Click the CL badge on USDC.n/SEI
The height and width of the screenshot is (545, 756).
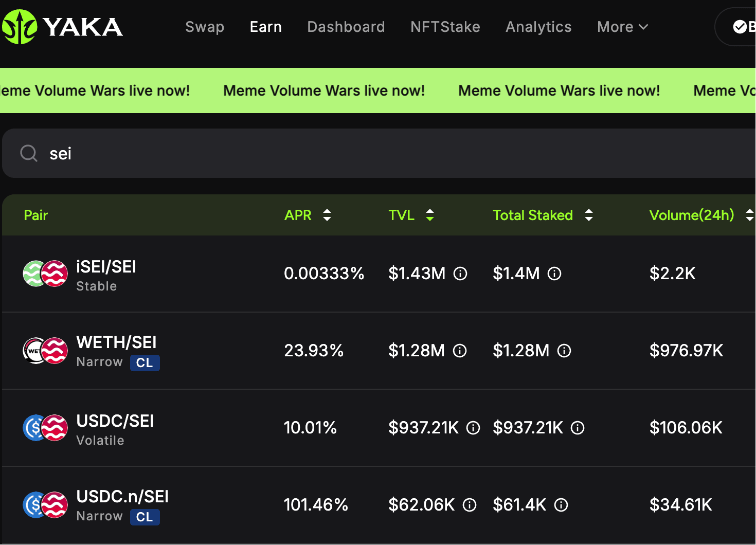[145, 517]
